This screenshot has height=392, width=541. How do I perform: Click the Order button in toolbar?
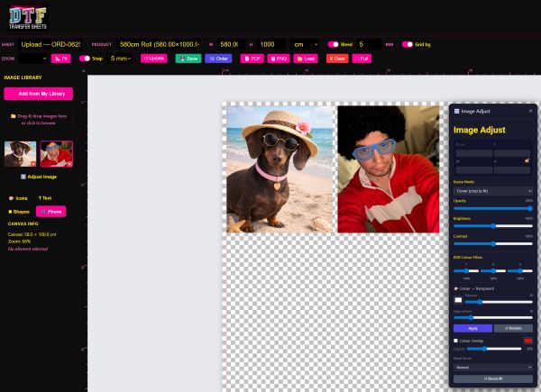click(217, 58)
